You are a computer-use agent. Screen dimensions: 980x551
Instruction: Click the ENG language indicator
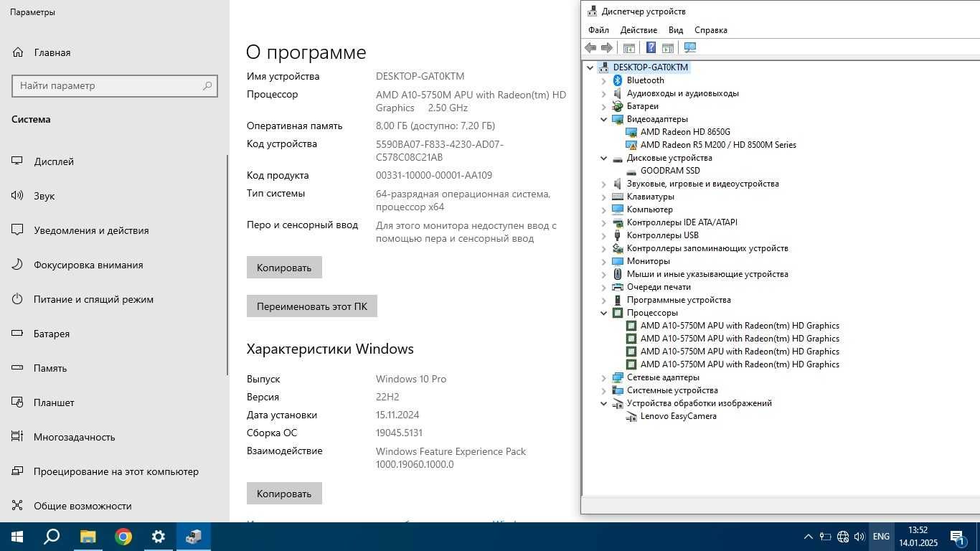click(881, 537)
